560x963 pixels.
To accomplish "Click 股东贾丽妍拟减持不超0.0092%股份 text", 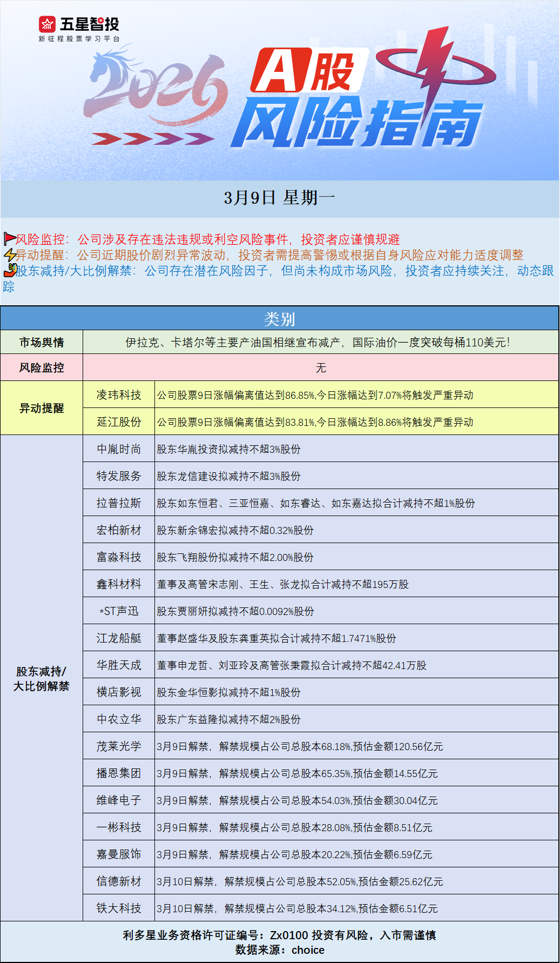I will 235,611.
